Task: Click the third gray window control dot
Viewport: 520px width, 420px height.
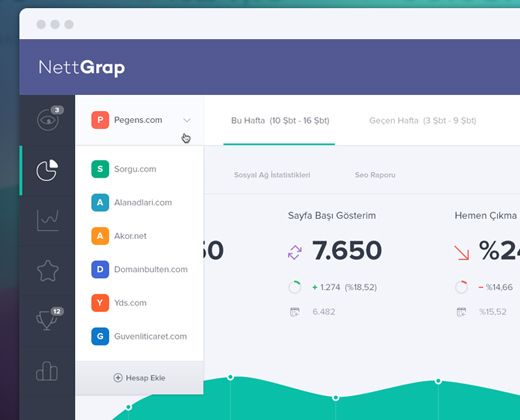Action: [69, 24]
